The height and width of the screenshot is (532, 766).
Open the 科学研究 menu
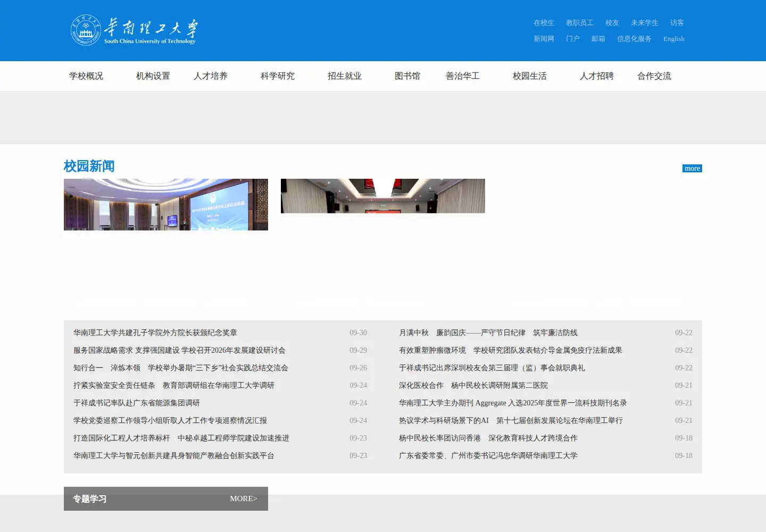point(278,76)
